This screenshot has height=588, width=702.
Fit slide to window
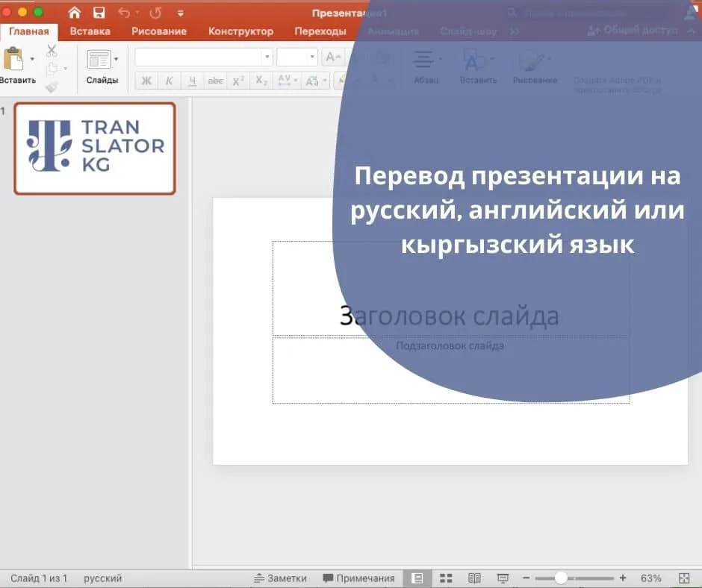[684, 578]
